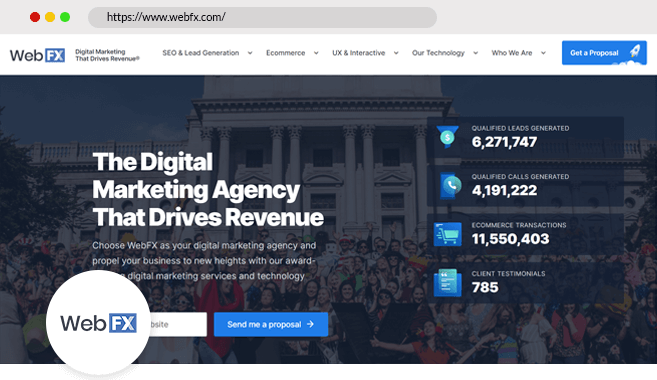Click the WebFX logo in the header

click(37, 55)
